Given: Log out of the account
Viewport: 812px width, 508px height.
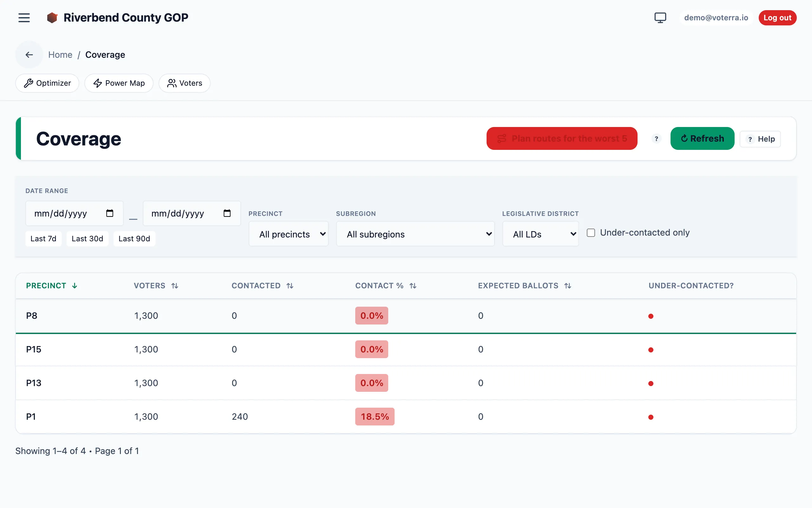Looking at the screenshot, I should coord(777,17).
